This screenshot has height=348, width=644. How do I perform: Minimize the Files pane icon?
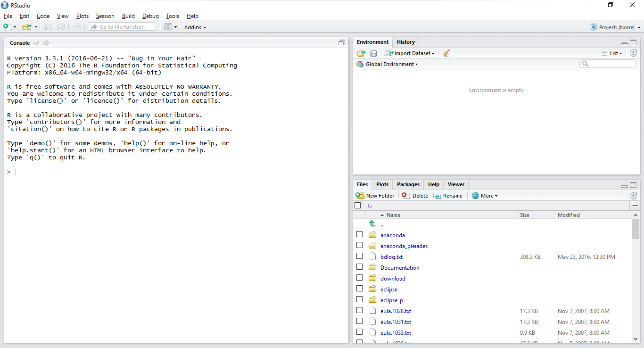(625, 185)
